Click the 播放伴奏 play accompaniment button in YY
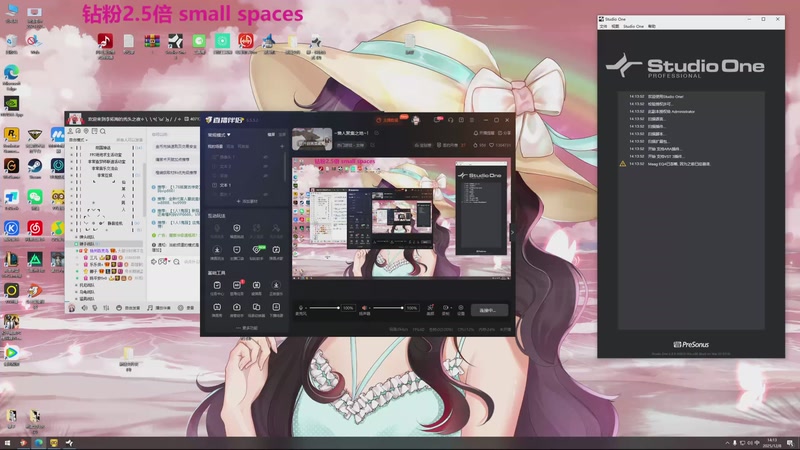Image resolution: width=800 pixels, height=450 pixels. click(x=159, y=308)
